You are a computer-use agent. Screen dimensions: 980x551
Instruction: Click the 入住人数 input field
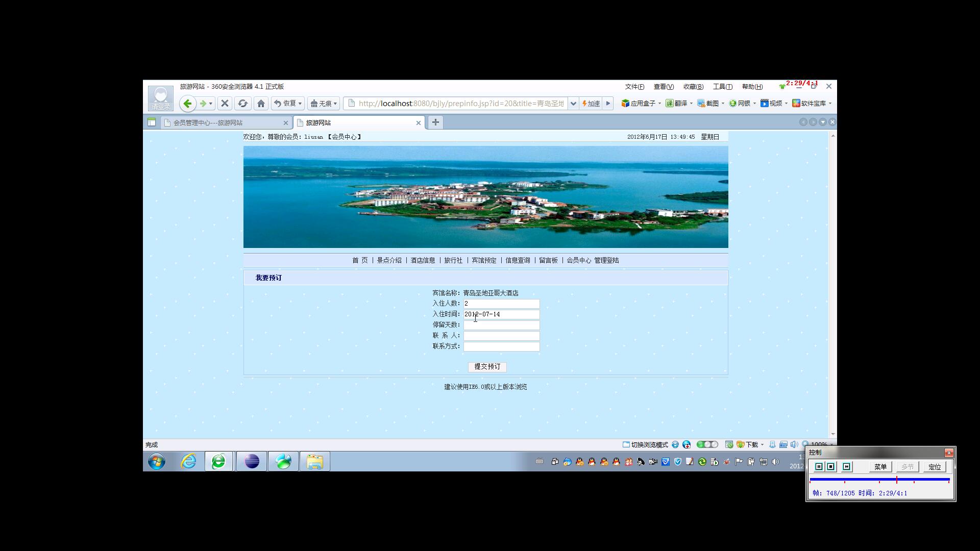pos(501,304)
